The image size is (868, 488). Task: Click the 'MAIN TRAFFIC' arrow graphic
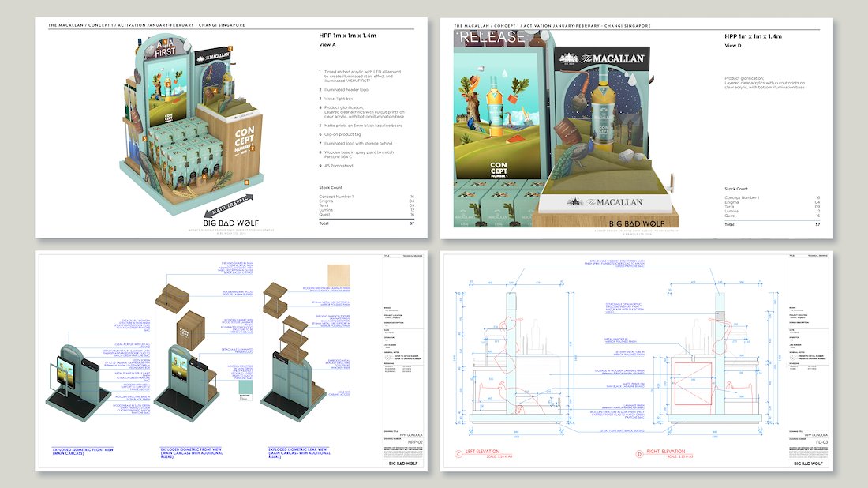[x=229, y=205]
